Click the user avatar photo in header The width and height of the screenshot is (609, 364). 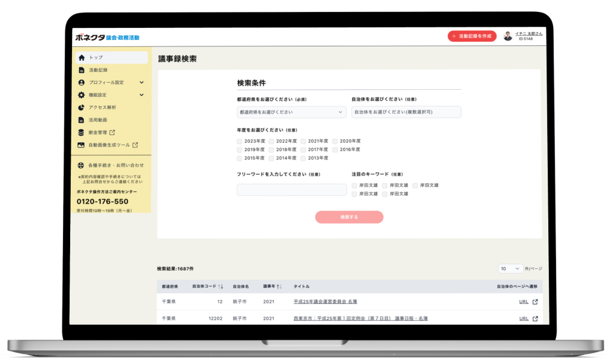[x=508, y=36]
